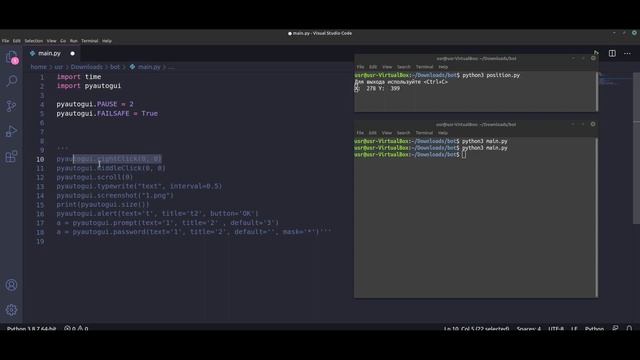Click the breadcrumb ellipsis after main.py
Screen dimensions: 640x360
(x=171, y=67)
